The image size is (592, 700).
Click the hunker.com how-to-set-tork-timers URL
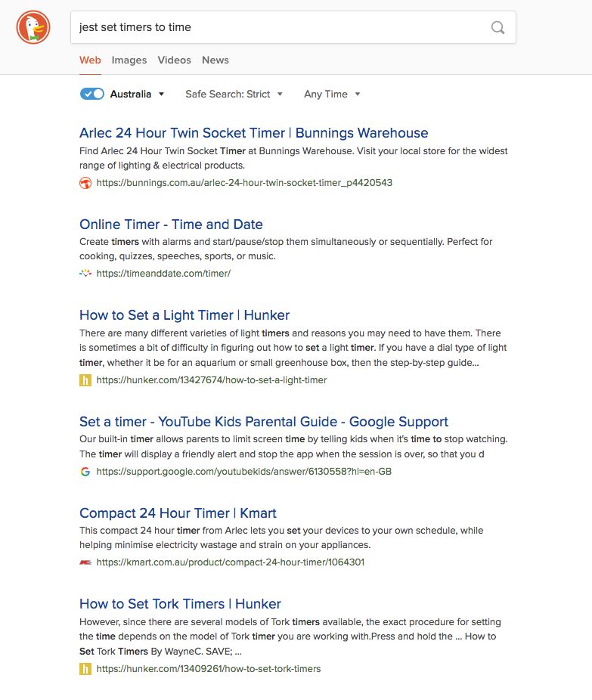[209, 669]
